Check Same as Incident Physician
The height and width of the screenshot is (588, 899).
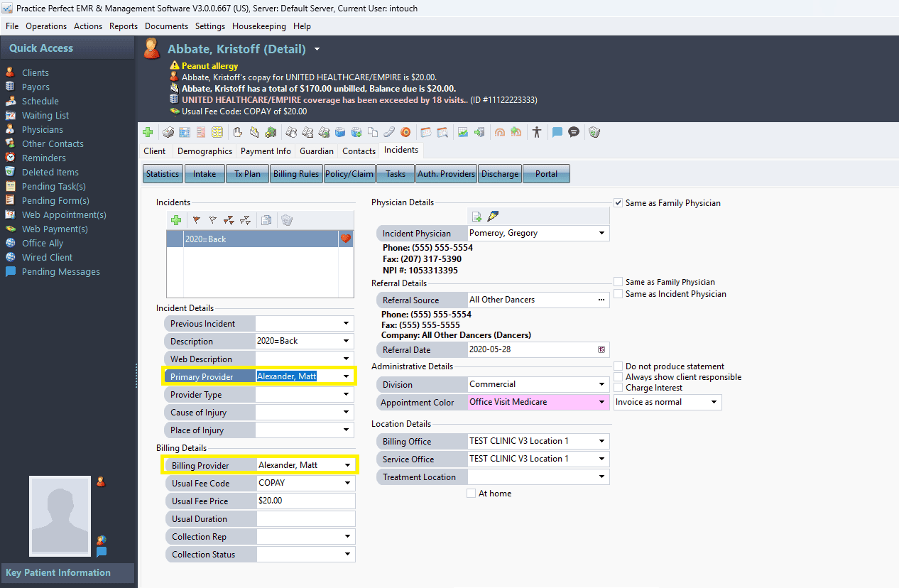(x=619, y=294)
